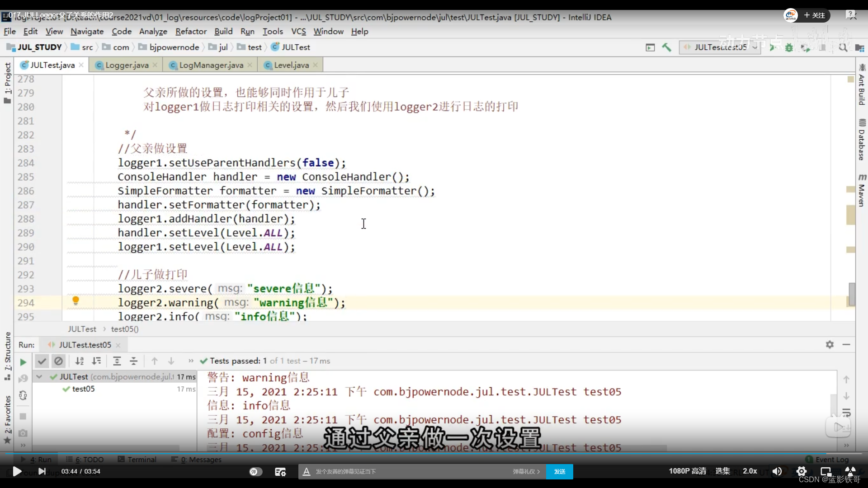The image size is (868, 488).
Task: Click the 关注 follow button
Action: [815, 15]
